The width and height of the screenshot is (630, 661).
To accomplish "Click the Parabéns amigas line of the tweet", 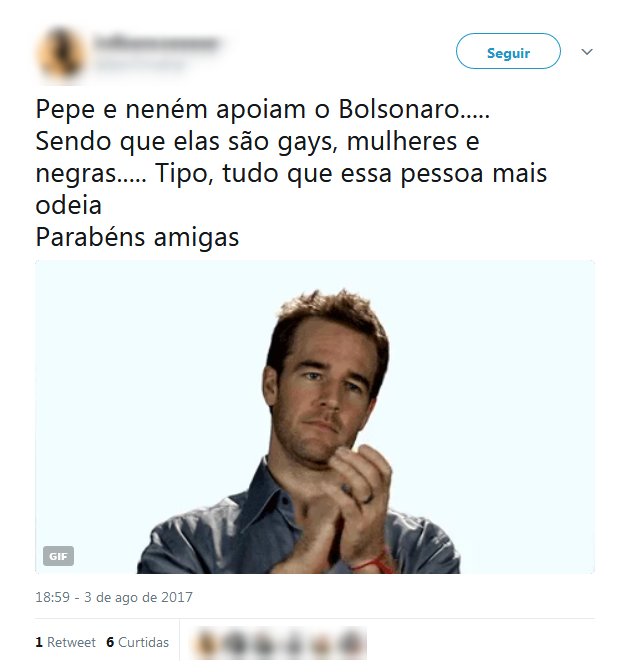I will point(137,237).
